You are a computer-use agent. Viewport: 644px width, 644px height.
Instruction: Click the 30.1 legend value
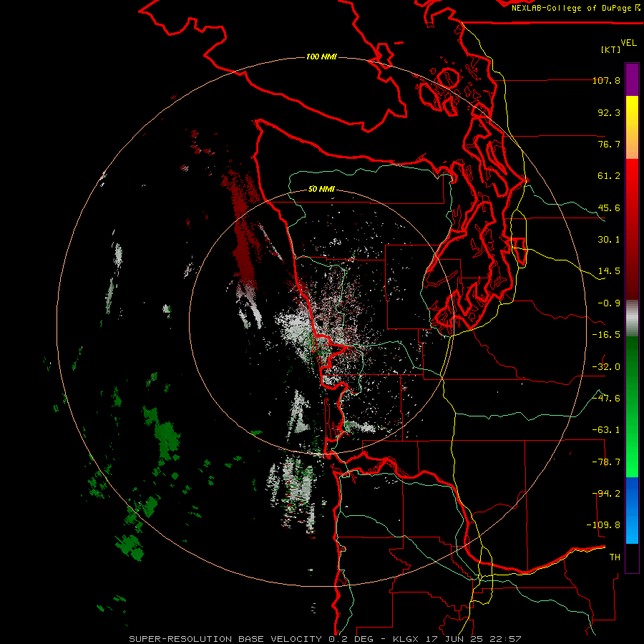pyautogui.click(x=609, y=240)
